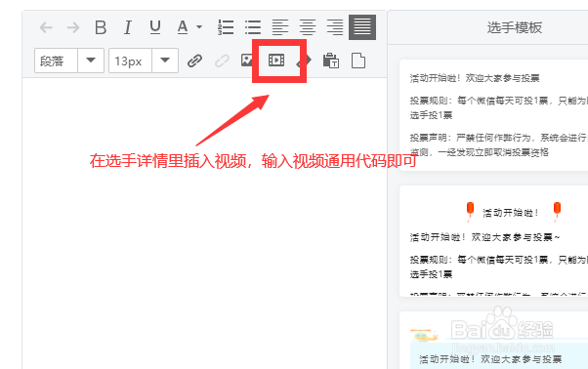Image resolution: width=588 pixels, height=369 pixels.
Task: Insert an image
Action: click(x=246, y=61)
